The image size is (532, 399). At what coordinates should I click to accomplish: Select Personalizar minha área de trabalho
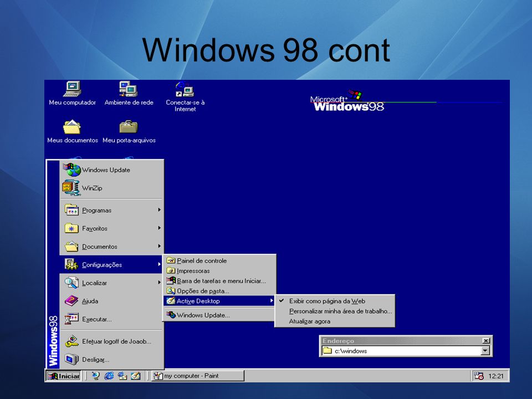[340, 311]
